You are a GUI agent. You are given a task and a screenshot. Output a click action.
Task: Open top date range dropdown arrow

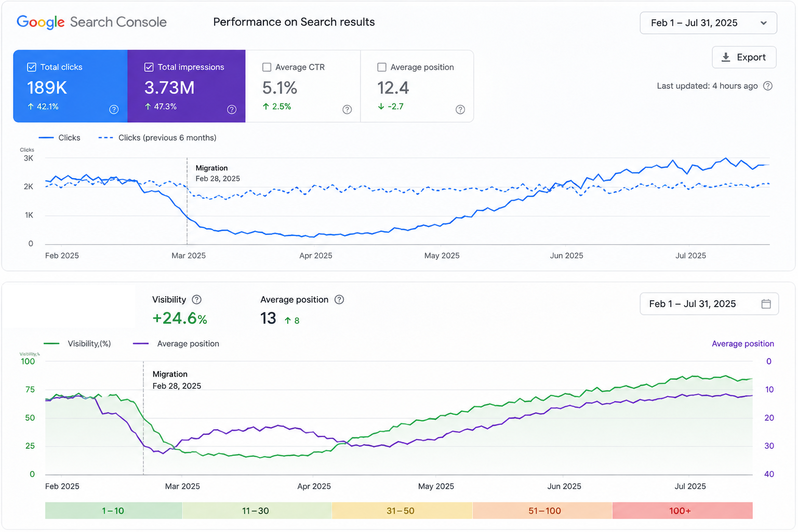764,23
